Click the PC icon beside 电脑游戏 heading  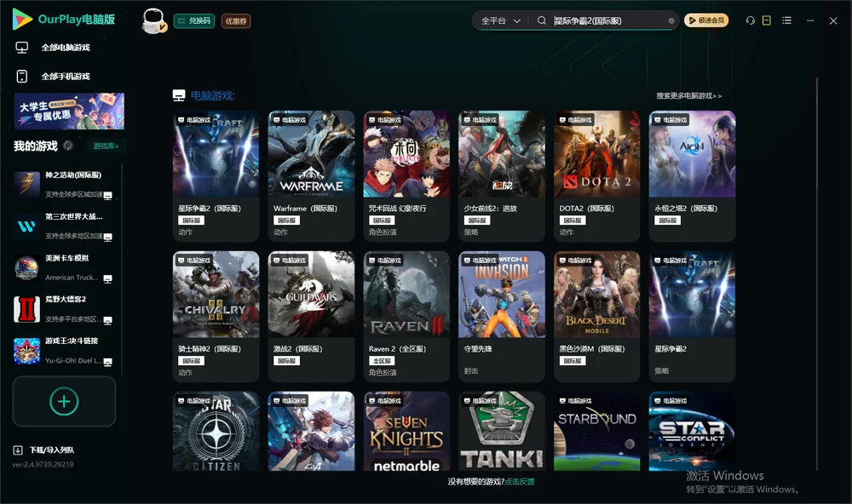tap(179, 95)
